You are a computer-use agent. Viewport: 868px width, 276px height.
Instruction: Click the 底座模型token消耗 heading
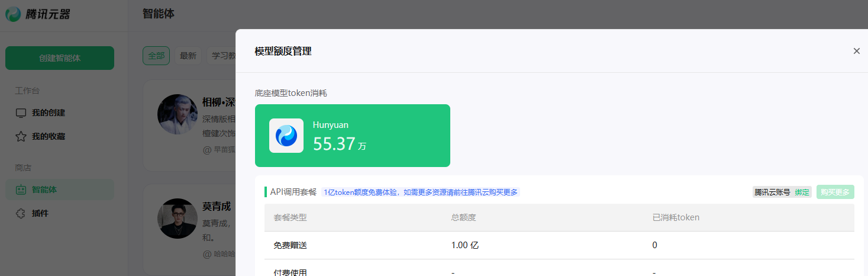coord(291,93)
